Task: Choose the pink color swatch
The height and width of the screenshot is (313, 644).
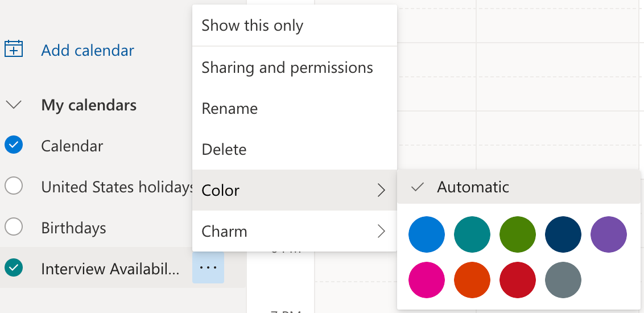Action: click(426, 280)
